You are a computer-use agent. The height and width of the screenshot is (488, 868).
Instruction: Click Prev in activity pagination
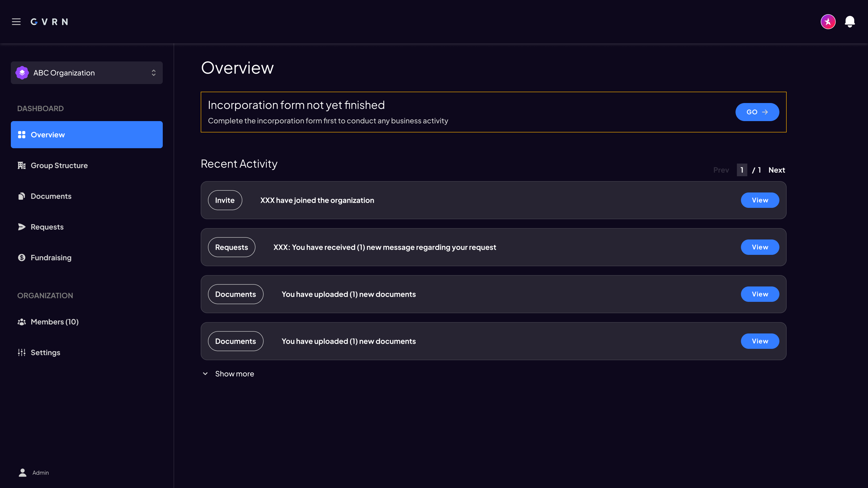721,170
